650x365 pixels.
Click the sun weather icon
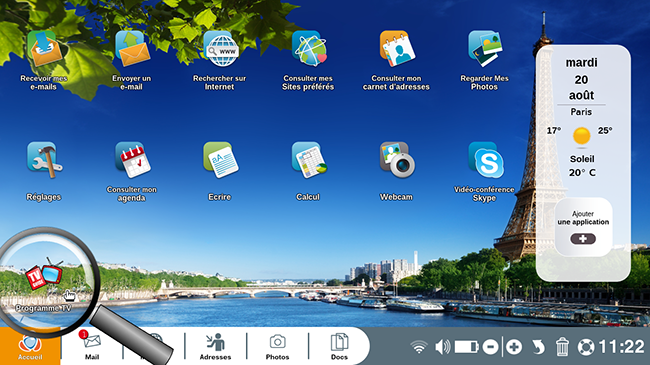click(582, 136)
